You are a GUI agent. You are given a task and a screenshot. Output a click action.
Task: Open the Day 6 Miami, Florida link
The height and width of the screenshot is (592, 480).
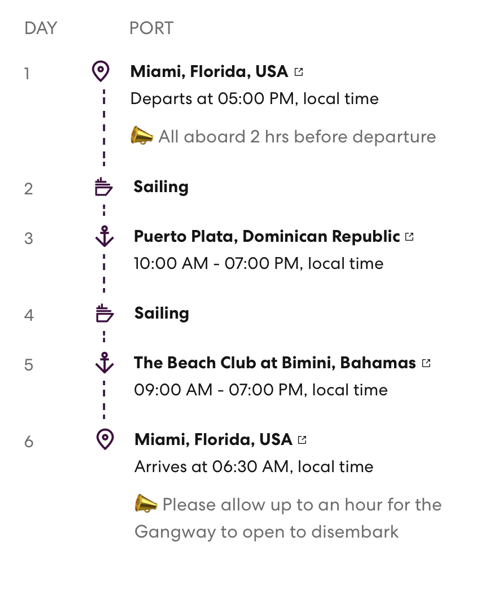pyautogui.click(x=213, y=439)
